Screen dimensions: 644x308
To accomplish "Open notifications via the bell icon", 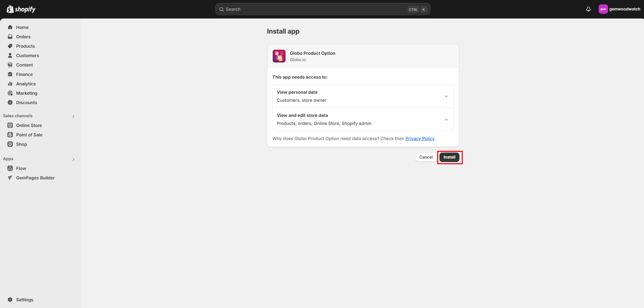I will click(588, 9).
